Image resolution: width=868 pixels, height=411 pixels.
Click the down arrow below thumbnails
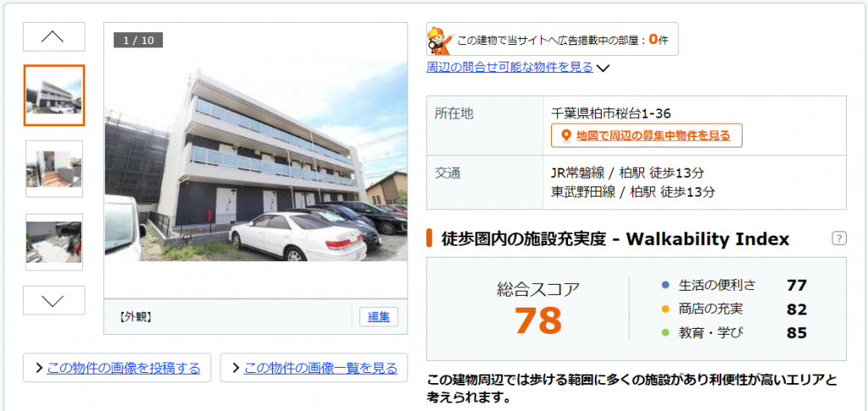(x=53, y=300)
